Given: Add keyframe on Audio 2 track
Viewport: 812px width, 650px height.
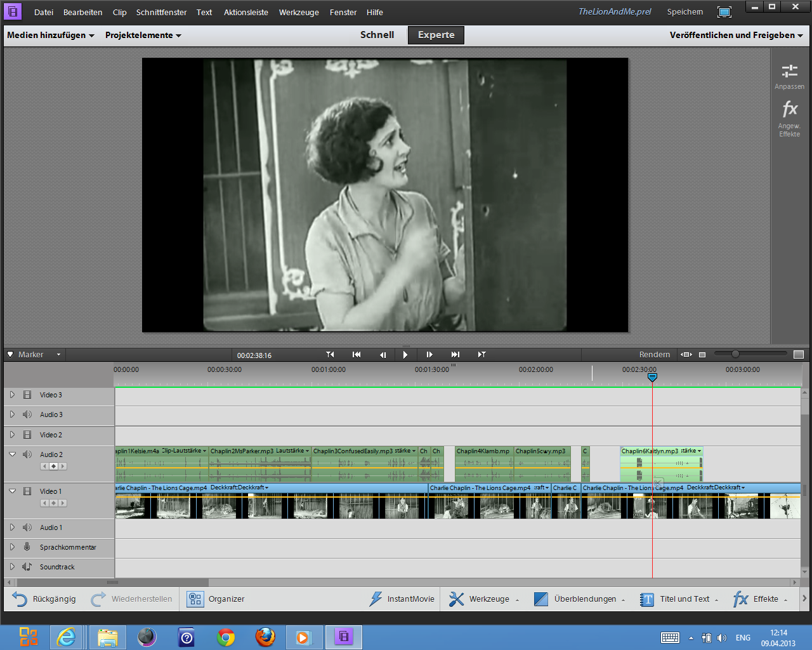Looking at the screenshot, I should [x=54, y=467].
